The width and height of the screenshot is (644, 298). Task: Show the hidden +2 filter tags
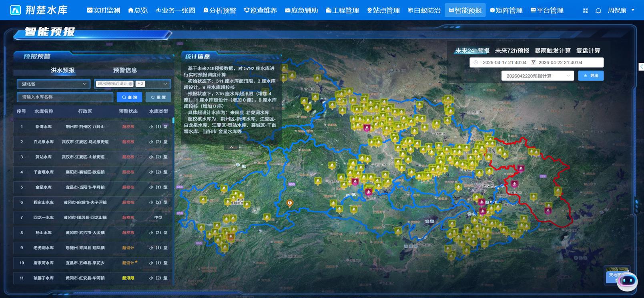click(x=140, y=84)
